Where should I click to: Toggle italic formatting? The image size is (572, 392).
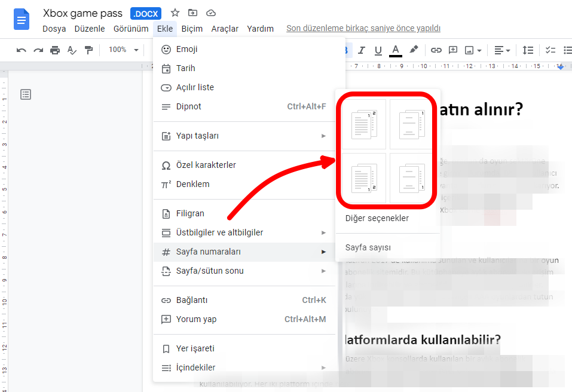[x=361, y=50]
